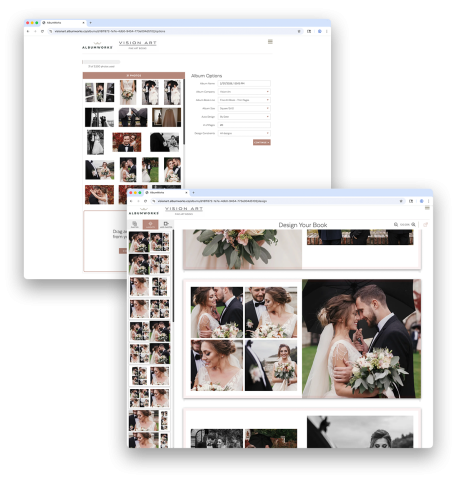Click the back arrow in the rear browser window
The image size is (457, 480).
[28, 31]
